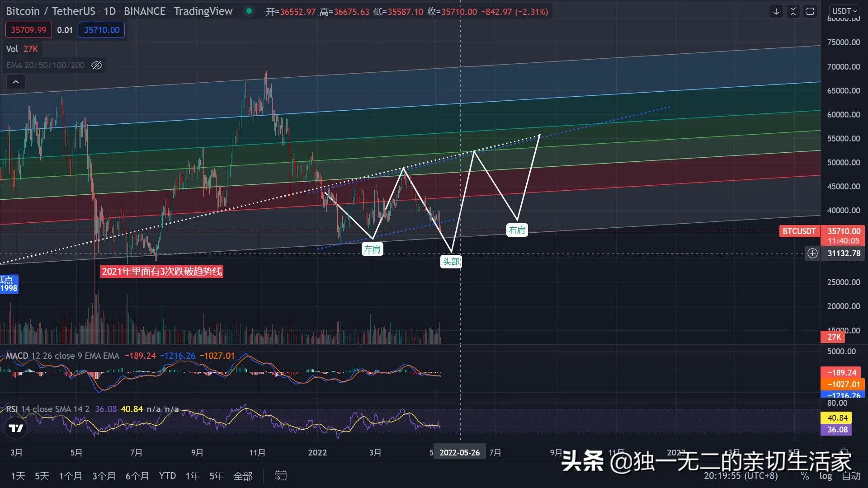868x488 pixels.
Task: Enable the log scale option
Action: 826,476
